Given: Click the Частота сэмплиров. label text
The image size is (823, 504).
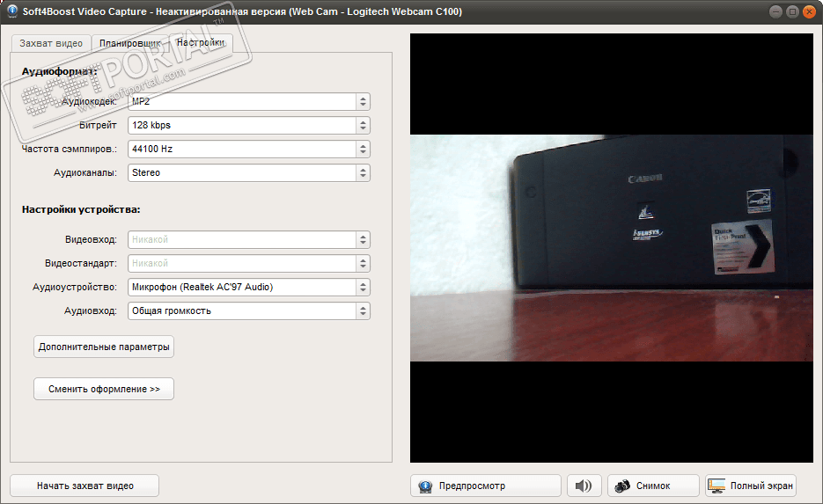Looking at the screenshot, I should [70, 149].
